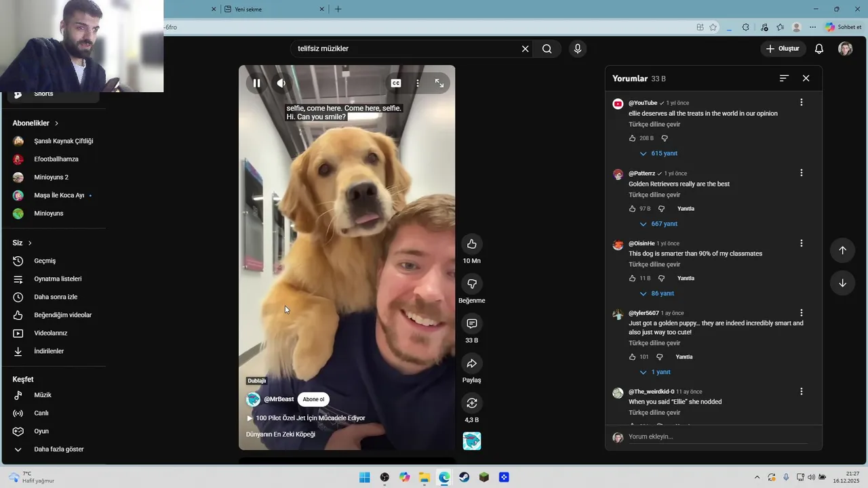Dislike the short with Beğenme button
This screenshot has width=868, height=488.
click(x=472, y=284)
